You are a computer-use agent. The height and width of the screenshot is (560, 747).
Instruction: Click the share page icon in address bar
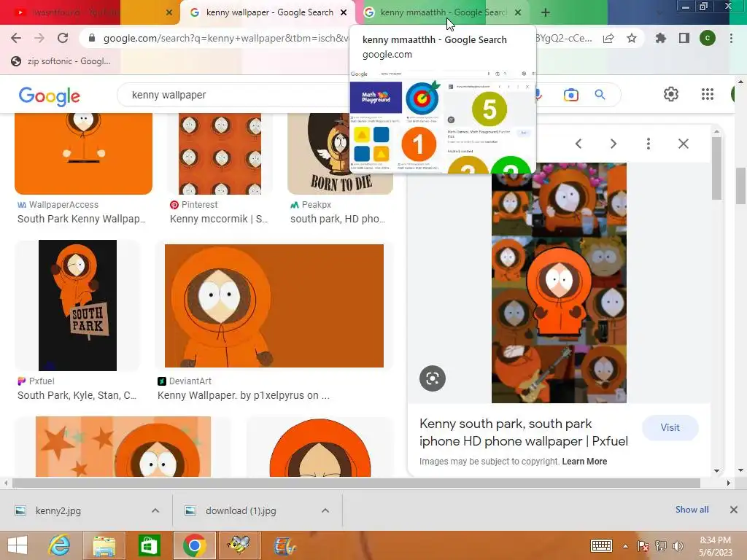point(608,39)
